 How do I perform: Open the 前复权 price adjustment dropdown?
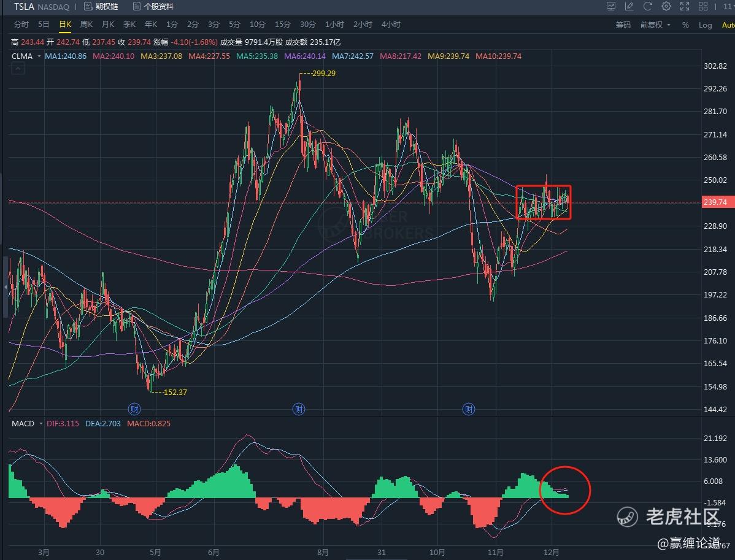click(x=655, y=25)
